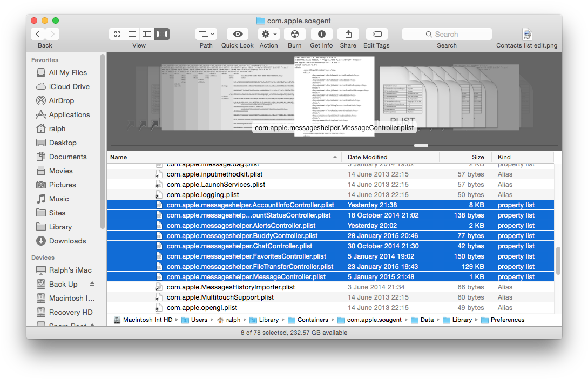Click Preferences in path bar

pyautogui.click(x=503, y=320)
